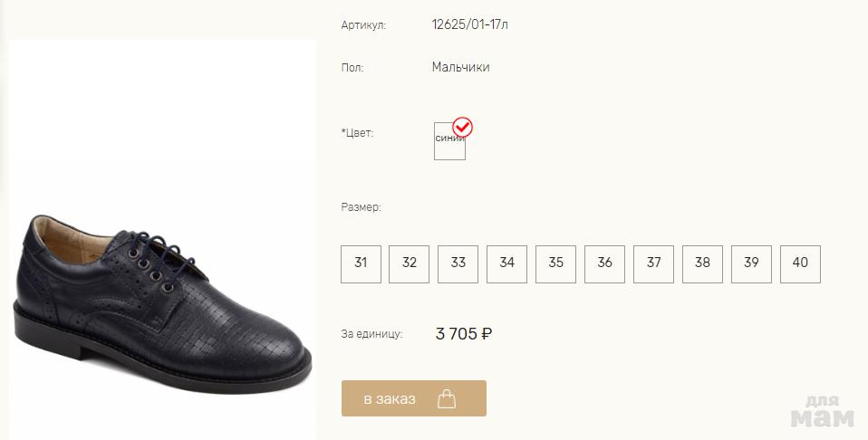Image resolution: width=868 pixels, height=440 pixels.
Task: Select shoe size 34
Action: [x=507, y=263]
